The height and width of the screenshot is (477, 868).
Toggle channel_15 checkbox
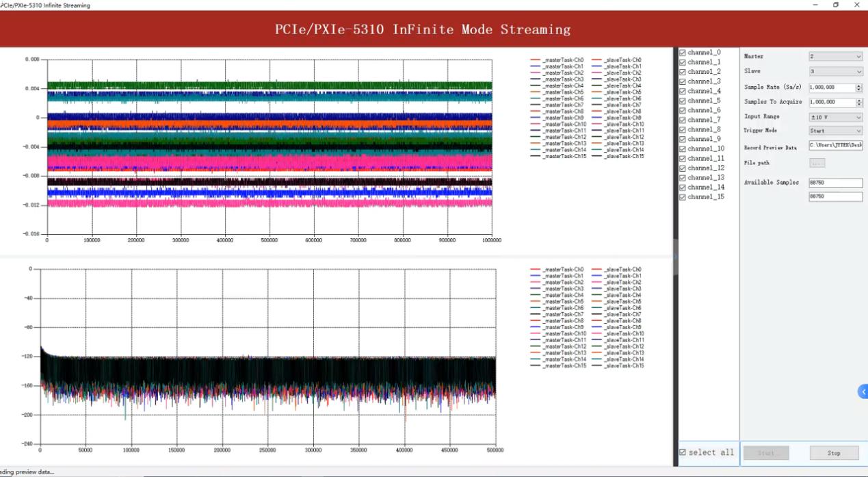[x=683, y=197]
